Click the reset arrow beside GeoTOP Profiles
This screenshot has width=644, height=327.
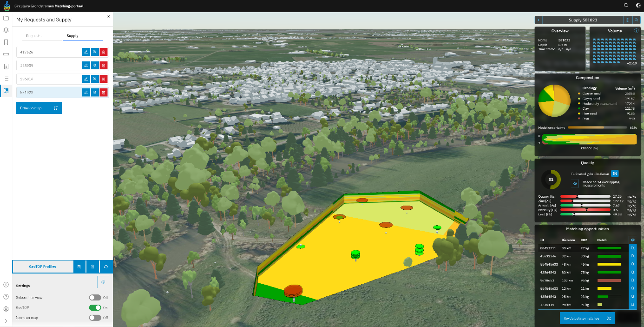tap(106, 267)
